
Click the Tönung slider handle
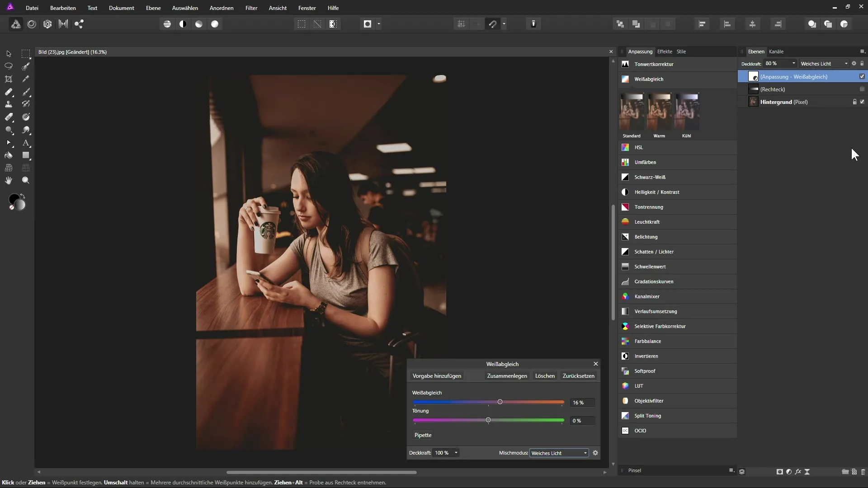pyautogui.click(x=488, y=420)
